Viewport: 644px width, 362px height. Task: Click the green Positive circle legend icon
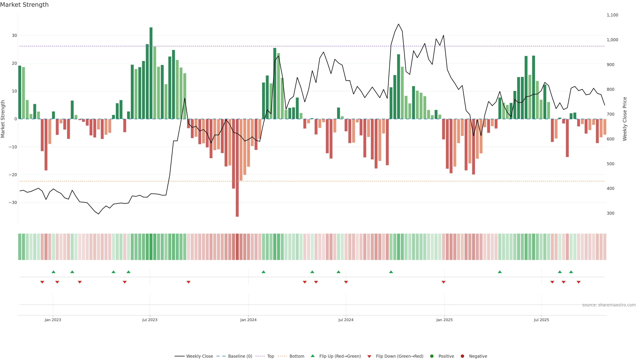(432, 356)
